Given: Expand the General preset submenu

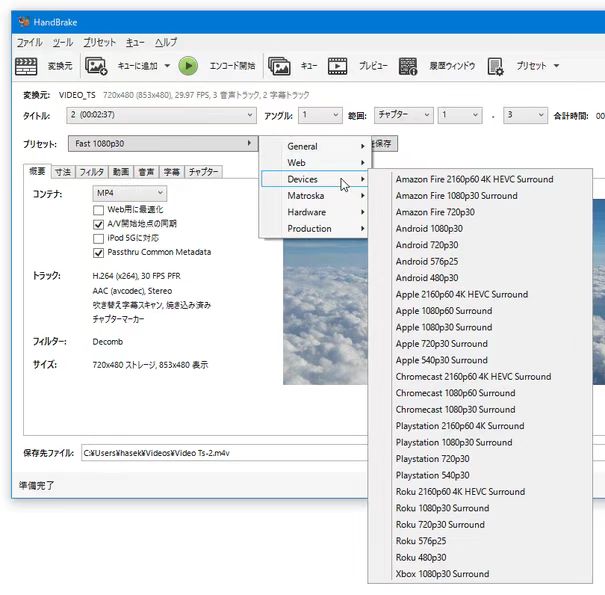Looking at the screenshot, I should pyautogui.click(x=314, y=146).
